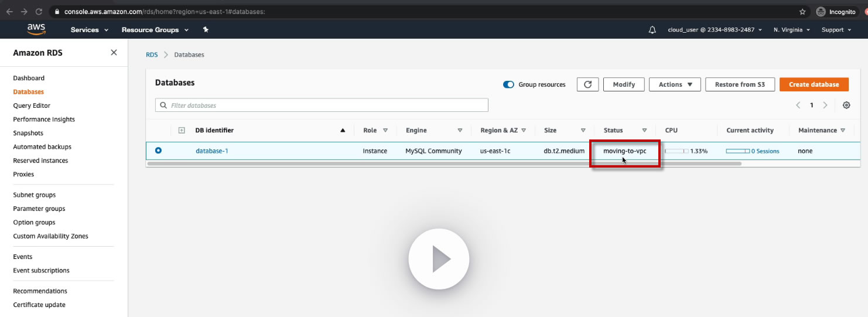The image size is (868, 317).
Task: Open Snapshots in the sidebar
Action: point(28,133)
